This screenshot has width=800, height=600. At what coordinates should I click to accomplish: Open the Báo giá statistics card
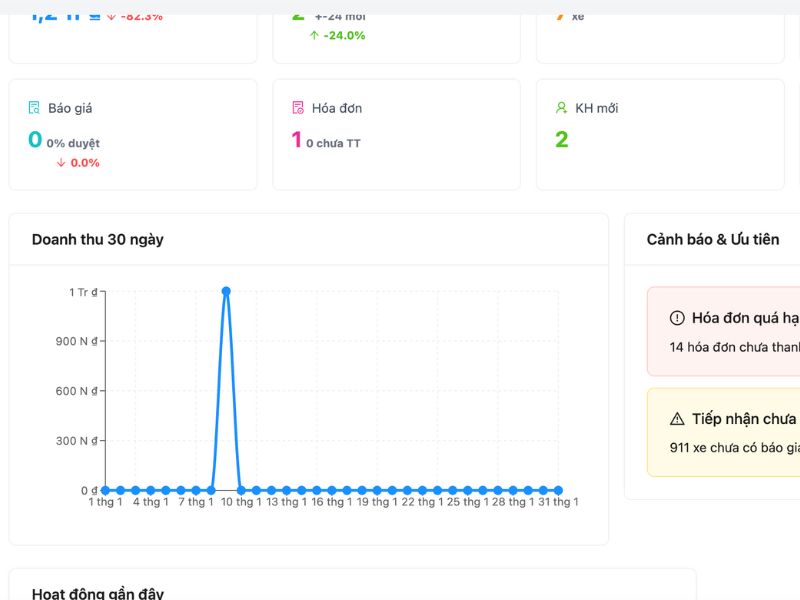pyautogui.click(x=132, y=135)
